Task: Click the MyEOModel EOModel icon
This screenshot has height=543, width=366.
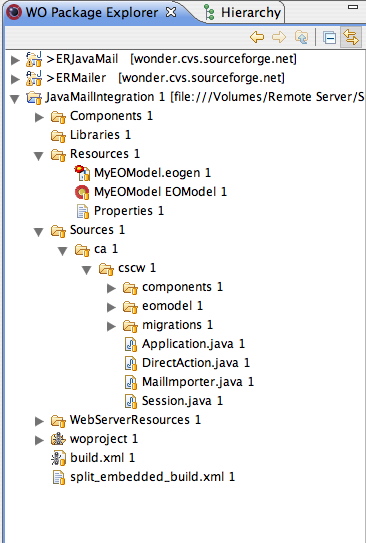Action: click(x=82, y=192)
